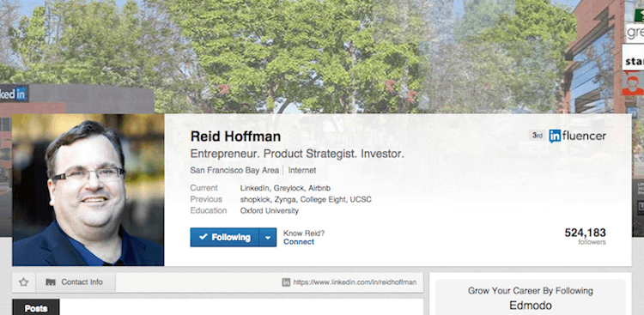Click the Oxford University education entry

point(269,210)
